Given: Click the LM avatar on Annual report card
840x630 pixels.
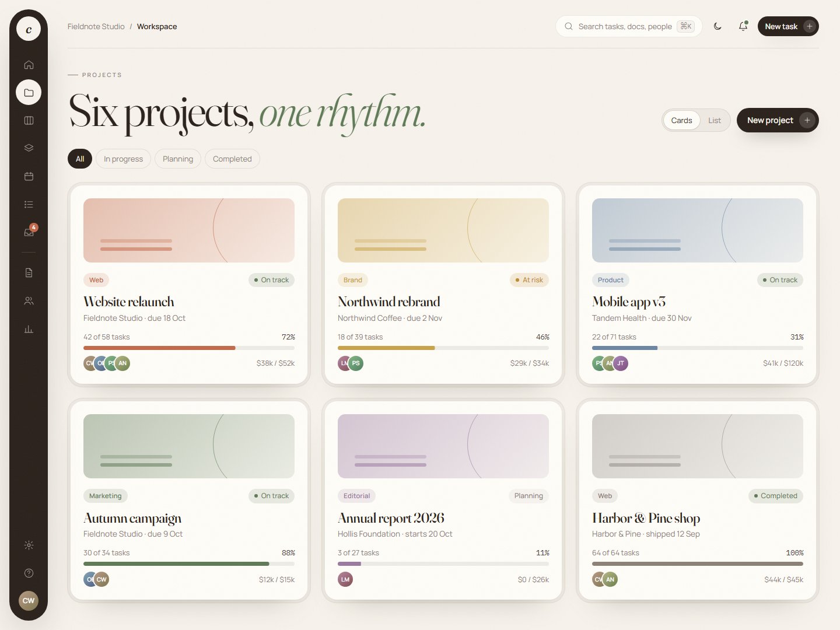Looking at the screenshot, I should coord(345,579).
